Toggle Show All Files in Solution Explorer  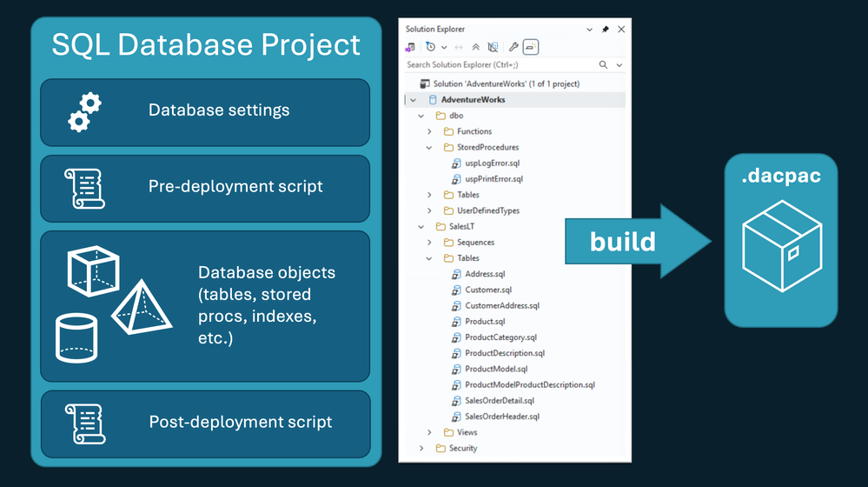coord(493,48)
